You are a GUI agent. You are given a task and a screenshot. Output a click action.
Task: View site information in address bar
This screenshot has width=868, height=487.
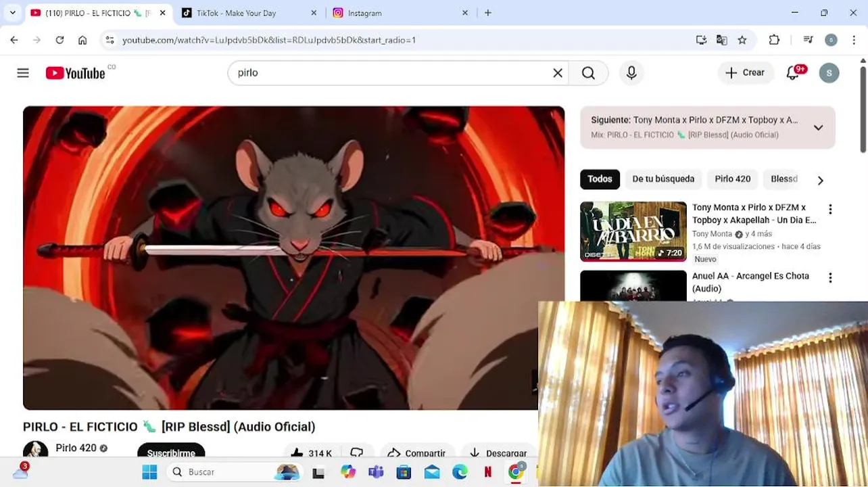(110, 40)
